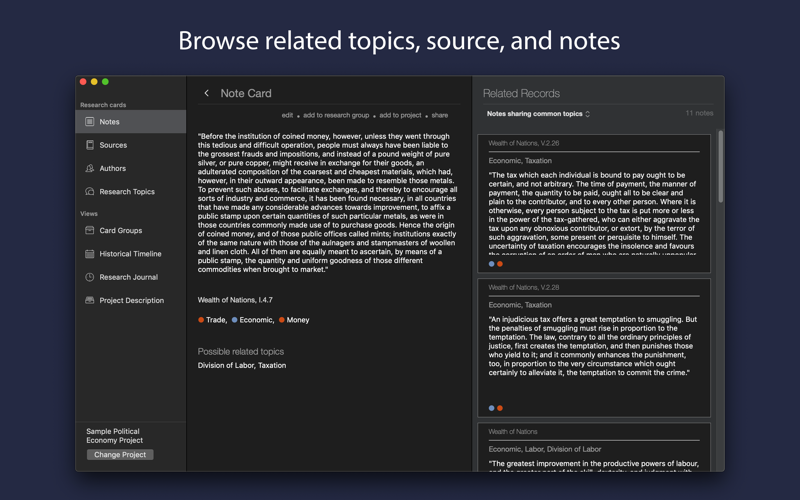800x500 pixels.
Task: Open the Research Topics section label
Action: [x=127, y=192]
